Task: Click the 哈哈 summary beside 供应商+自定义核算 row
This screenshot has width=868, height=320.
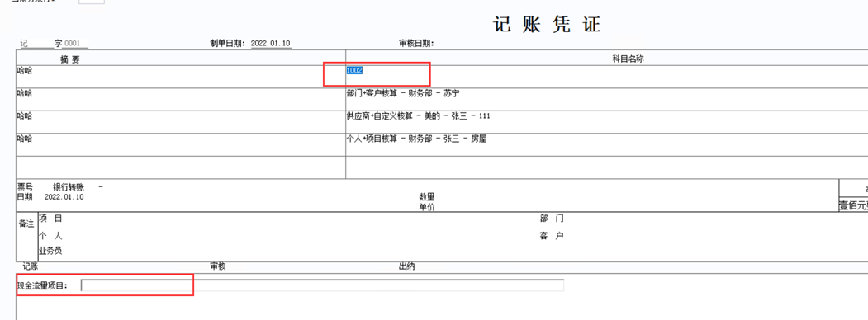Action: 24,116
